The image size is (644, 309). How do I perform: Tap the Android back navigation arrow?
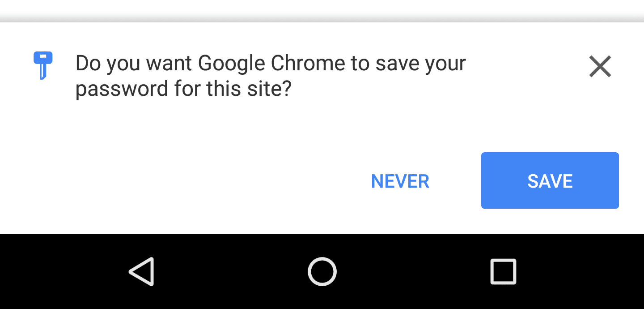click(141, 271)
